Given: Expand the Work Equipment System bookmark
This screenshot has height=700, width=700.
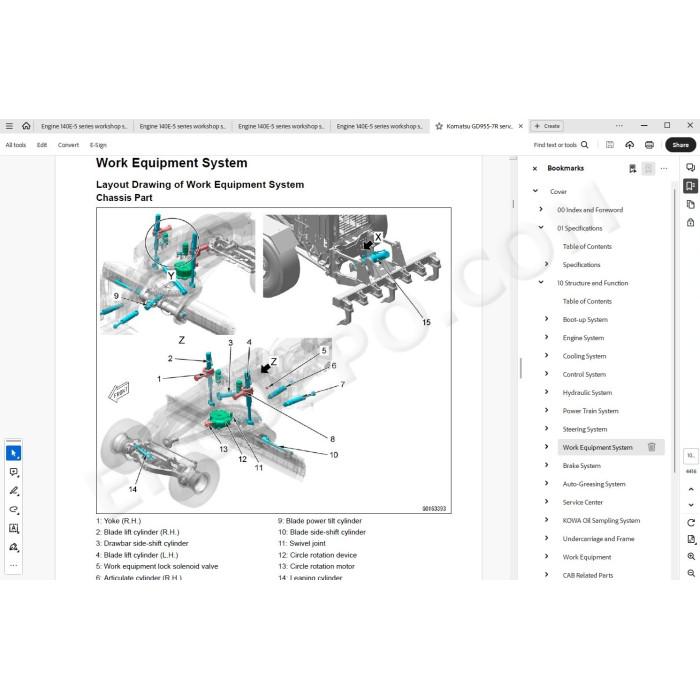Looking at the screenshot, I should point(546,447).
